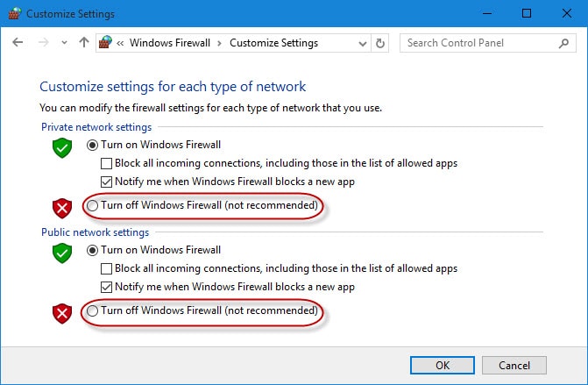Click the Up one level arrow

click(83, 42)
